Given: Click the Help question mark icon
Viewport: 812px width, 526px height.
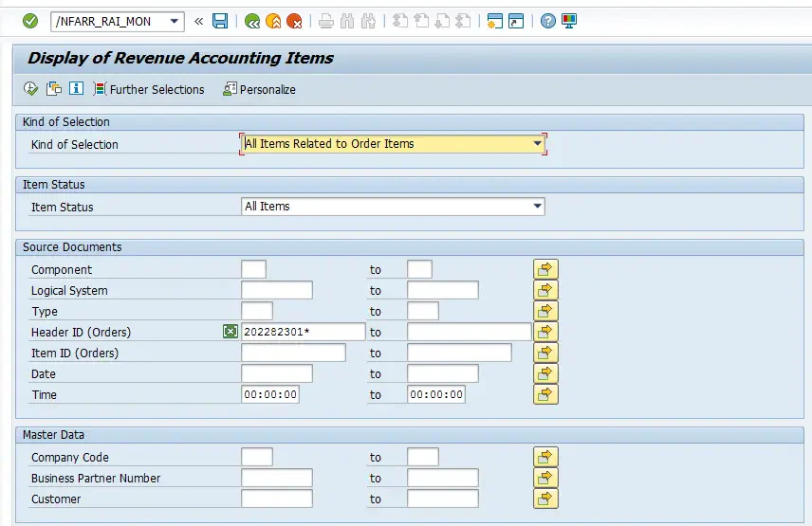Looking at the screenshot, I should (548, 21).
